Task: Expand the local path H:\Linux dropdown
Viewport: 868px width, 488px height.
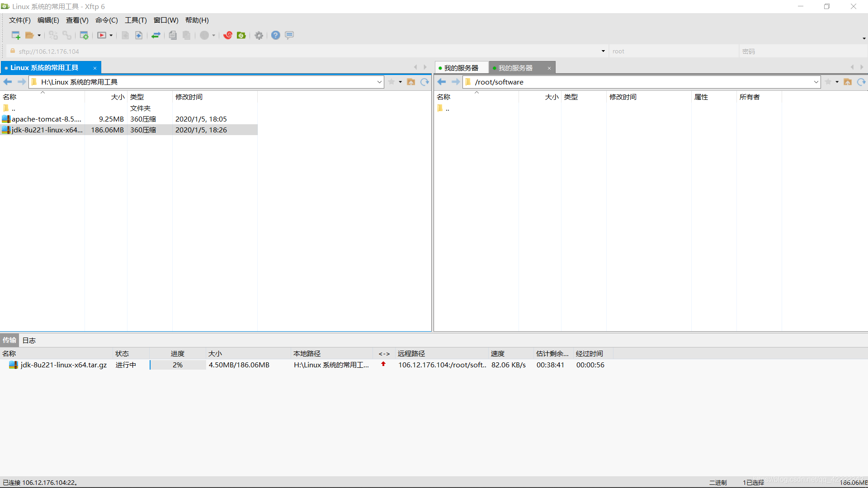Action: (379, 82)
